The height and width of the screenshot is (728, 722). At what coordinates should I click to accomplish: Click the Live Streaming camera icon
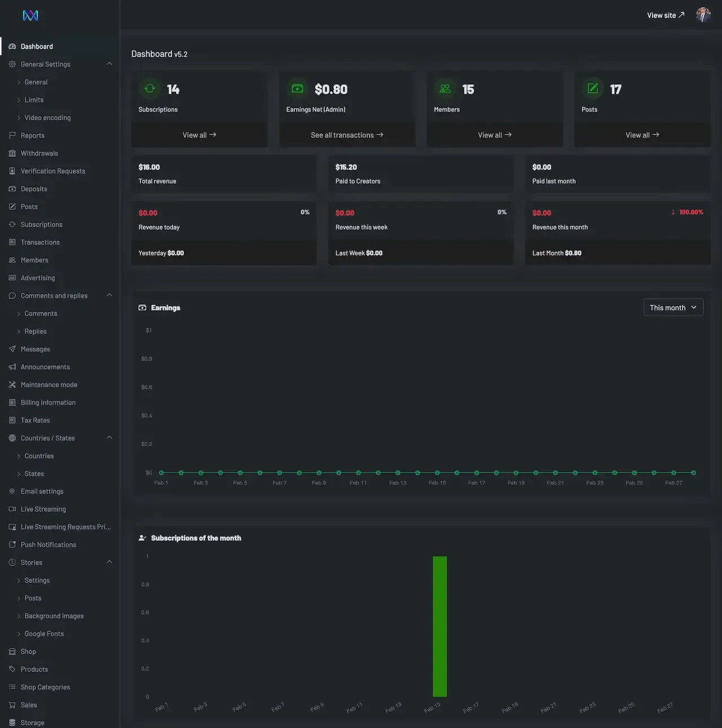pos(12,509)
